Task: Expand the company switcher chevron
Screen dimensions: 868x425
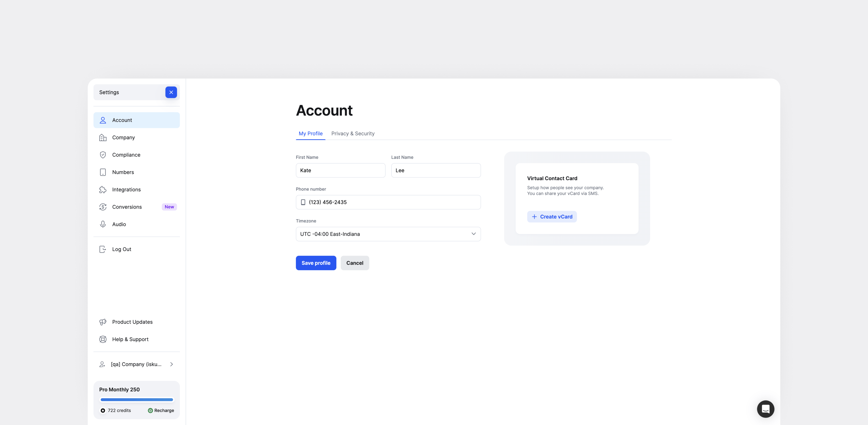Action: point(172,364)
